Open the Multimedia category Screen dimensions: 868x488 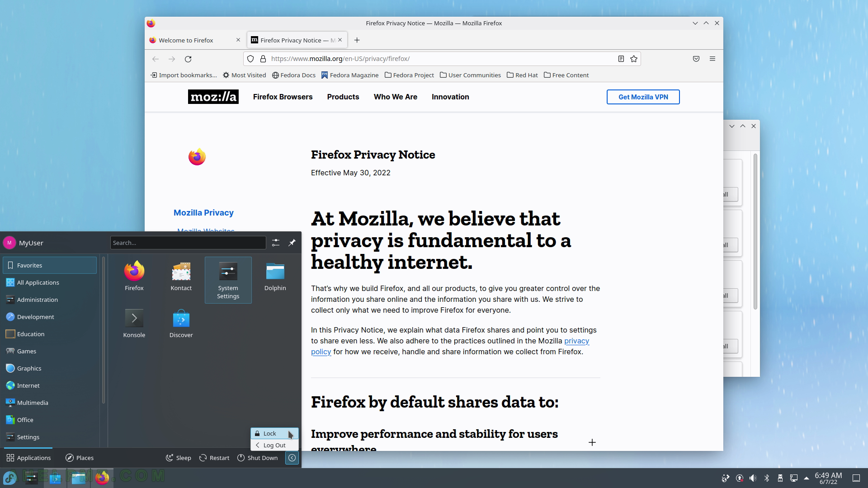[x=50, y=403]
